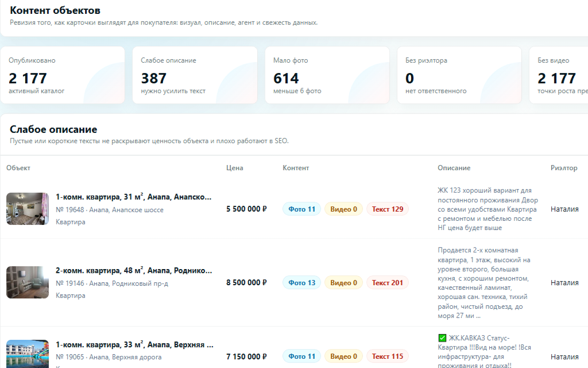This screenshot has width=588, height=368.
Task: Click the Видео 0 badge for listing № 19065
Action: point(344,356)
